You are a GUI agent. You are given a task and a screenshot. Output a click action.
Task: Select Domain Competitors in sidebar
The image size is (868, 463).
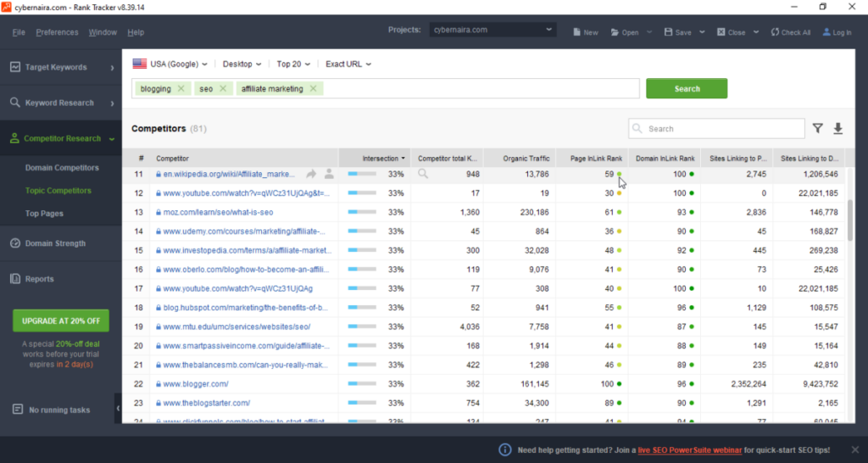pos(62,168)
